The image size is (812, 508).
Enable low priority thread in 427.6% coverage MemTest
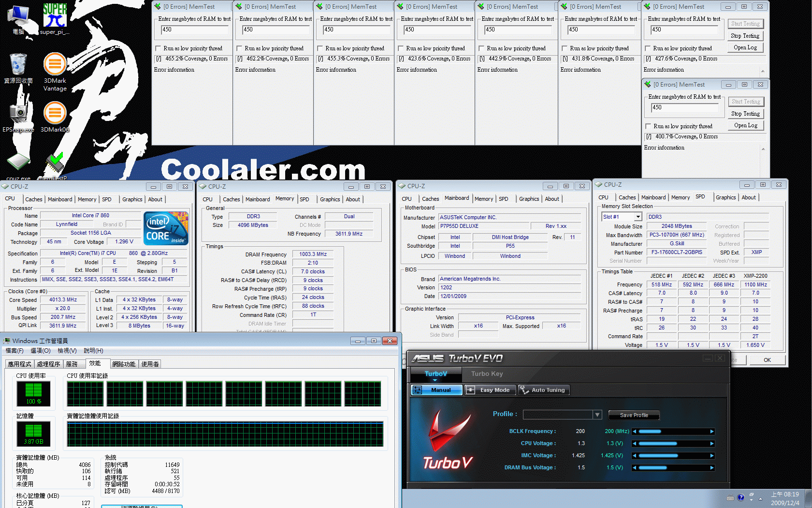[648, 48]
